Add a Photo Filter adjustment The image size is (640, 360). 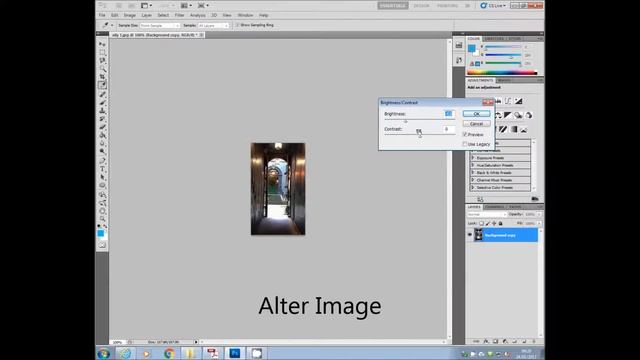click(518, 115)
